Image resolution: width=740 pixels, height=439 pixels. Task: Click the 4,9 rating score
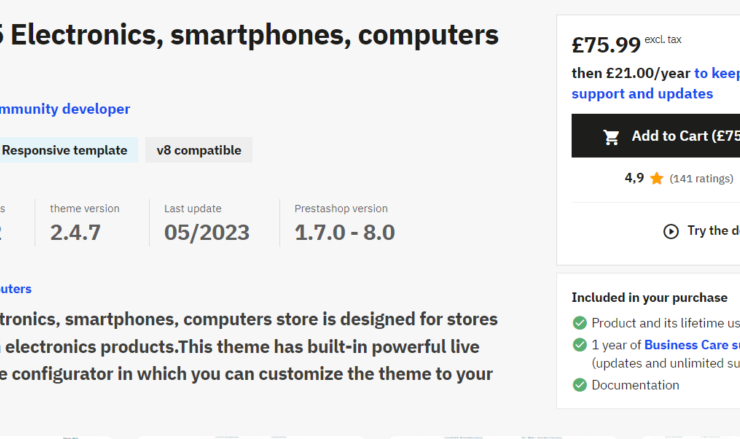634,179
